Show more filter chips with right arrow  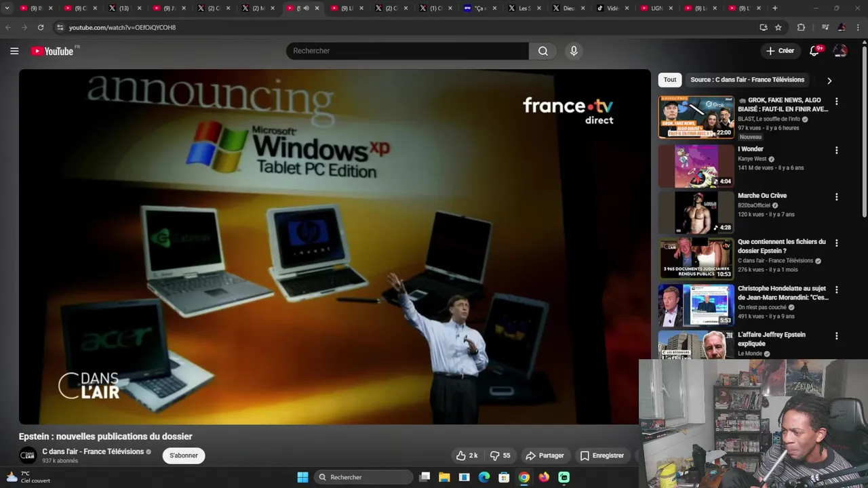pos(829,80)
